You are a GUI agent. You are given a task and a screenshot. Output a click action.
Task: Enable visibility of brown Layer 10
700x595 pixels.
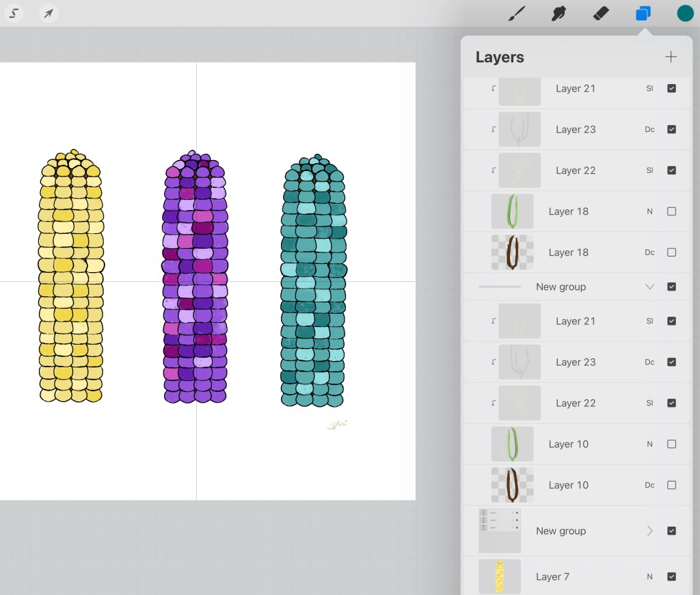671,485
